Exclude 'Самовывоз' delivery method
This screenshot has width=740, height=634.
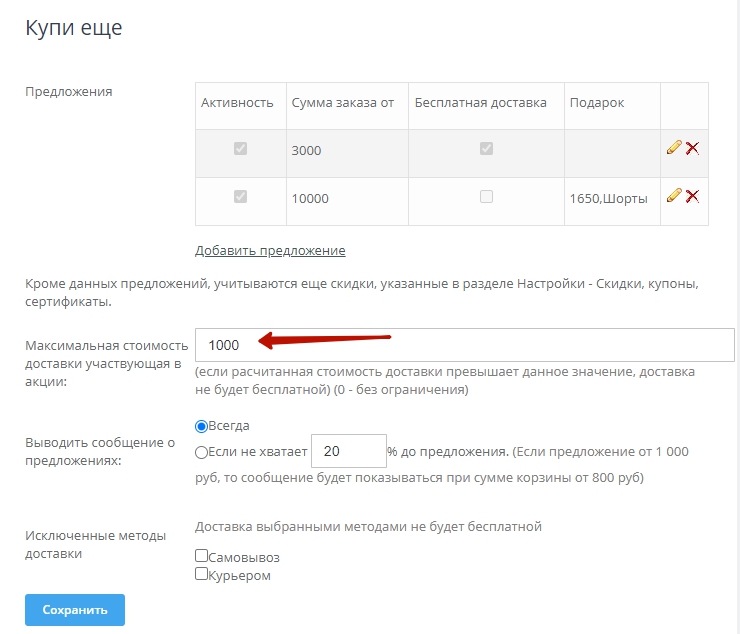(202, 555)
